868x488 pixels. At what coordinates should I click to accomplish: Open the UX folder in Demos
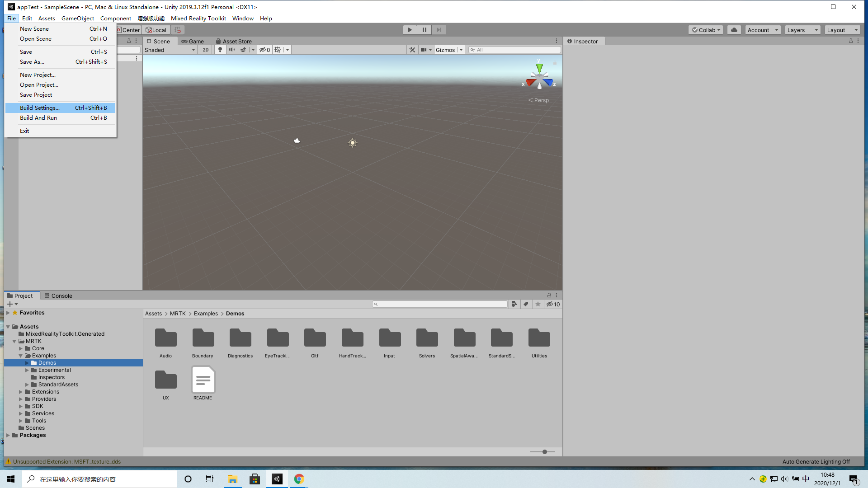tap(165, 380)
